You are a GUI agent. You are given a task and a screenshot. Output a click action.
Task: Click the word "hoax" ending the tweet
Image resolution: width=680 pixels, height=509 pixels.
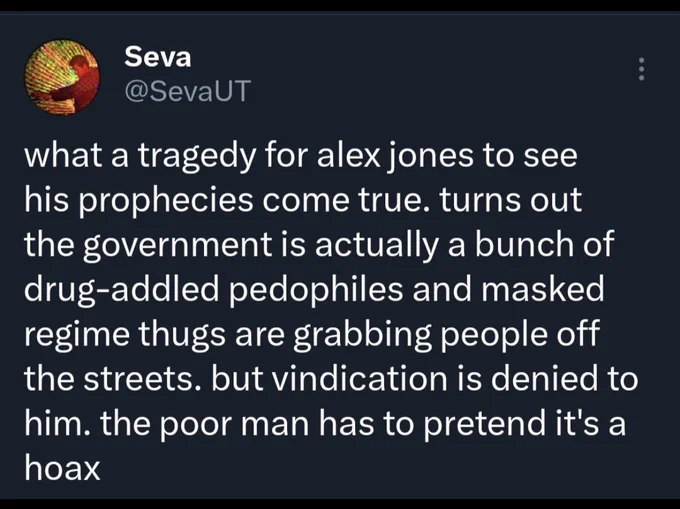(x=62, y=468)
